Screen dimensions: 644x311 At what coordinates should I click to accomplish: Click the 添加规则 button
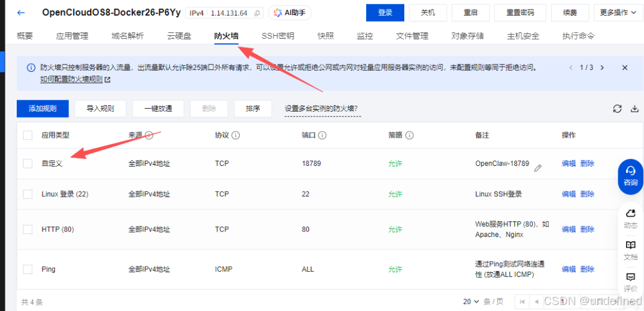43,109
